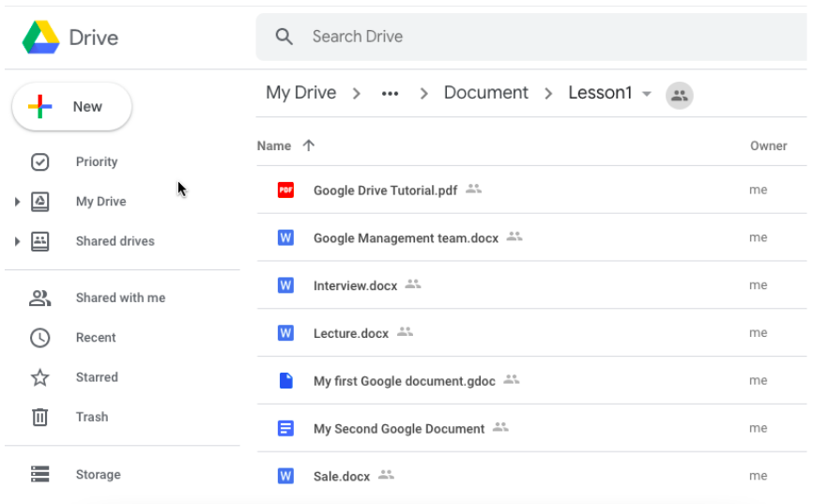Click the Storage icon in the sidebar

[40, 474]
